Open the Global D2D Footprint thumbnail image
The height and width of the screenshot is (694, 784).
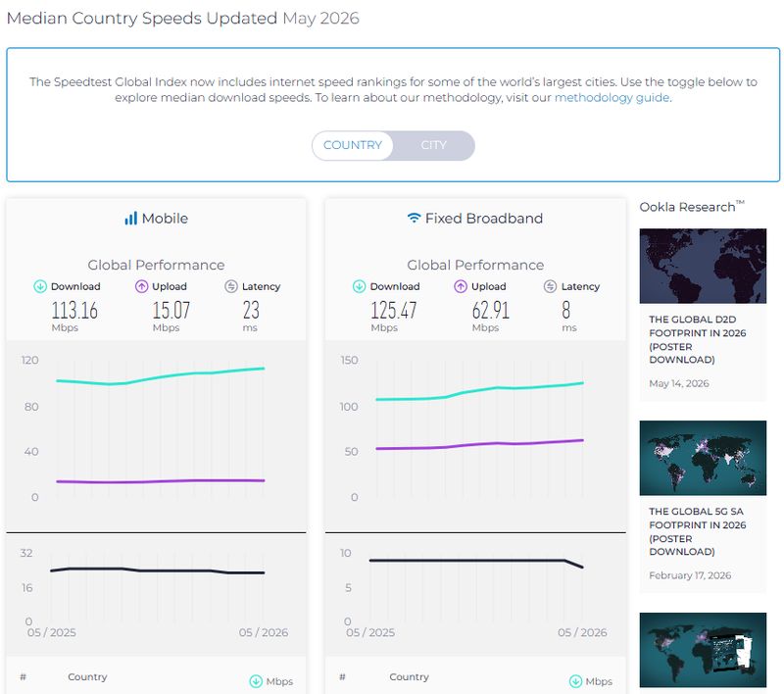tap(703, 266)
